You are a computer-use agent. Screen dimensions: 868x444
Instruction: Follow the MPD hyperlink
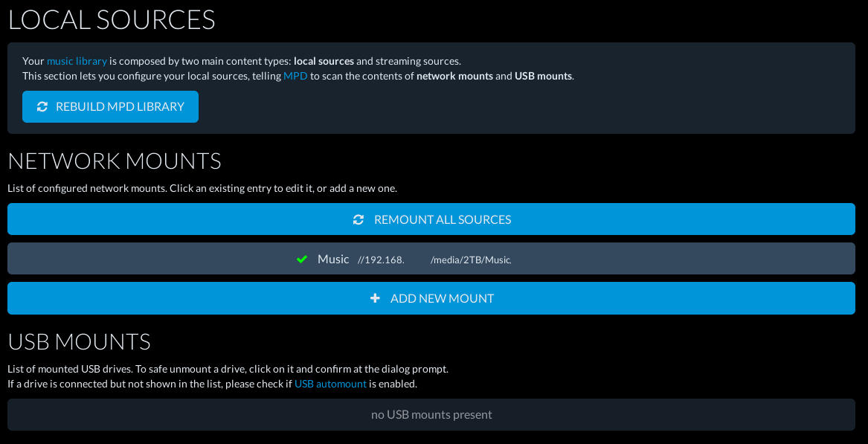tap(295, 76)
